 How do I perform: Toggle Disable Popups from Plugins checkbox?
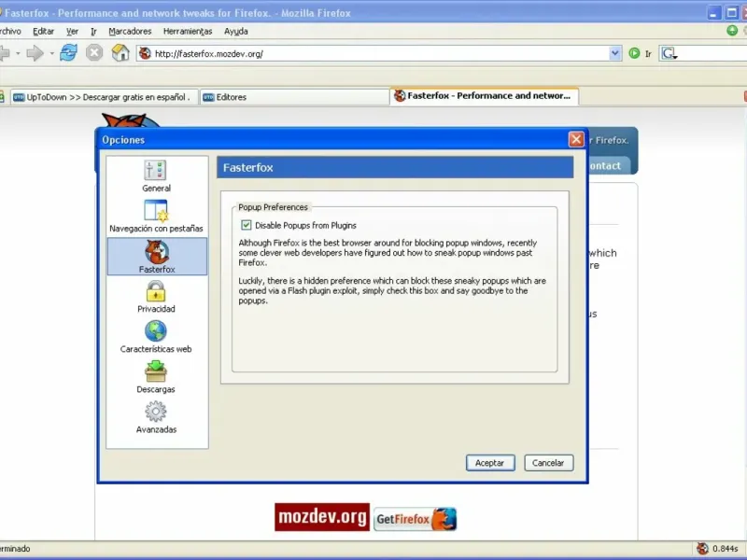(246, 225)
